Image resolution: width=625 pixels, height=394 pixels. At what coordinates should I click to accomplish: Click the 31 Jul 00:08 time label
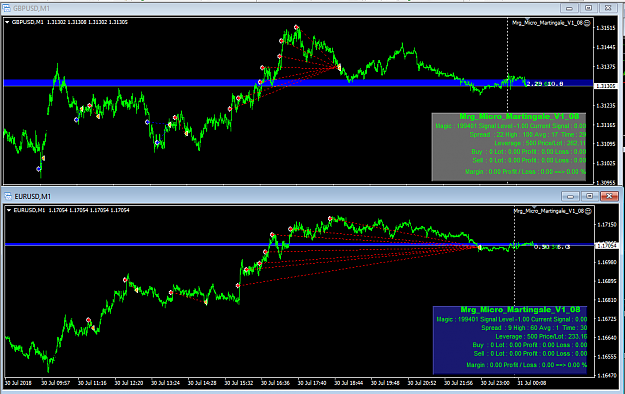[x=532, y=383]
